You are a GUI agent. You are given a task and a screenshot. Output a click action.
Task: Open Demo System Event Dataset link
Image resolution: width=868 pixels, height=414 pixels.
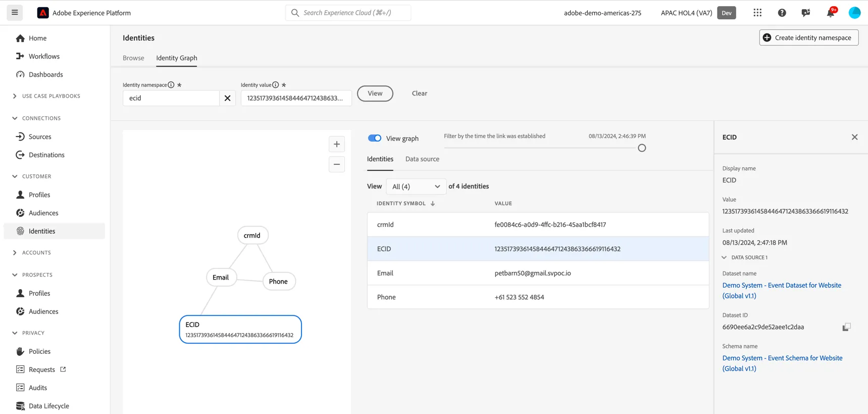[782, 291]
